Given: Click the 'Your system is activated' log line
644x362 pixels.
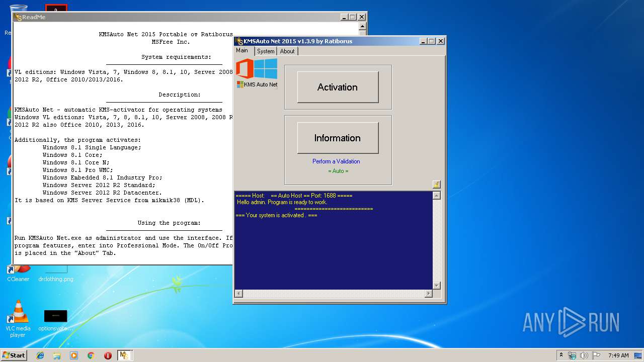Looking at the screenshot, I should pos(276,215).
